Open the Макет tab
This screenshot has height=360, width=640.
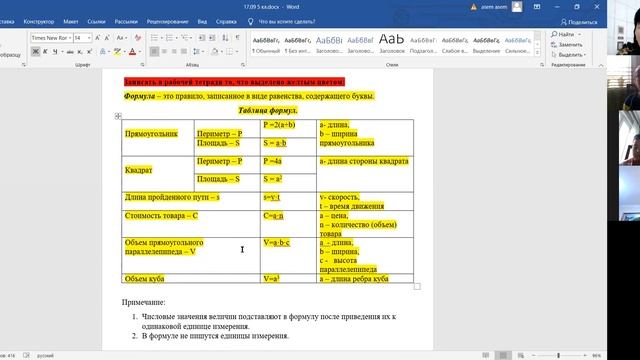(71, 22)
